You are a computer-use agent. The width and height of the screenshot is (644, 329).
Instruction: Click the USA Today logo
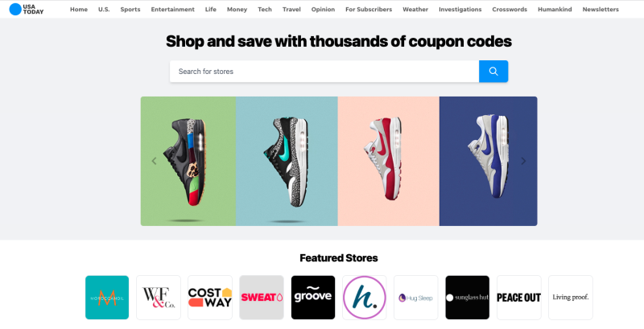tap(27, 9)
